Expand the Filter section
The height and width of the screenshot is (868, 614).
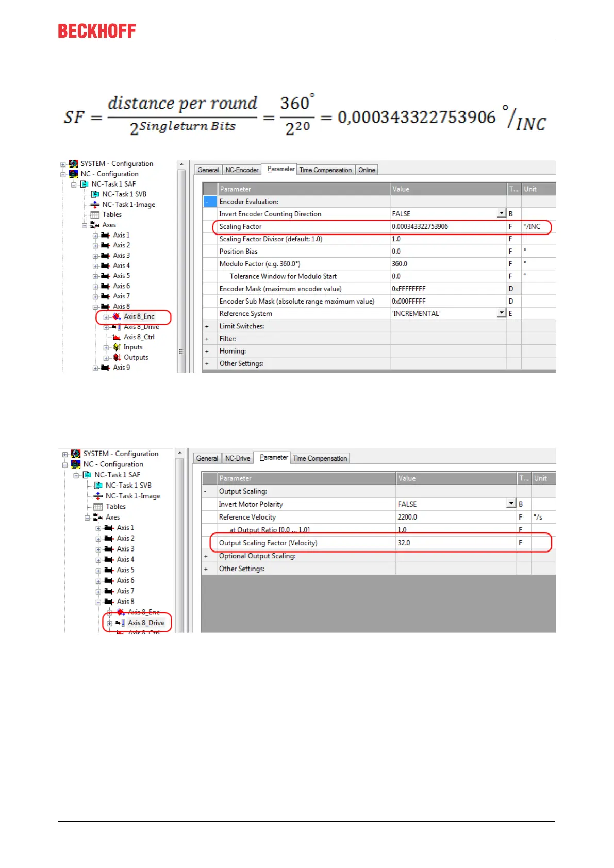point(207,339)
